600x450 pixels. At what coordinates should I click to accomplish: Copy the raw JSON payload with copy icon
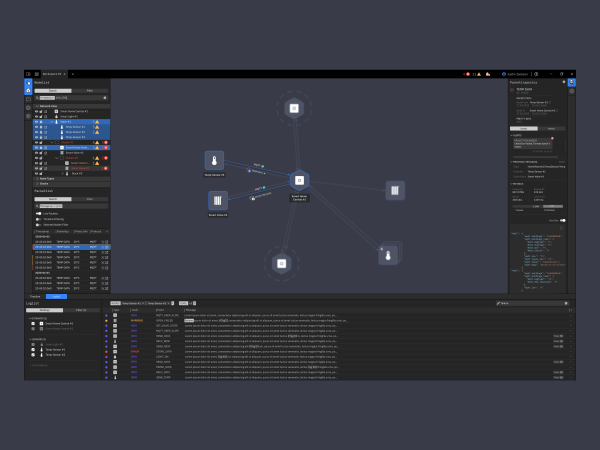click(561, 228)
